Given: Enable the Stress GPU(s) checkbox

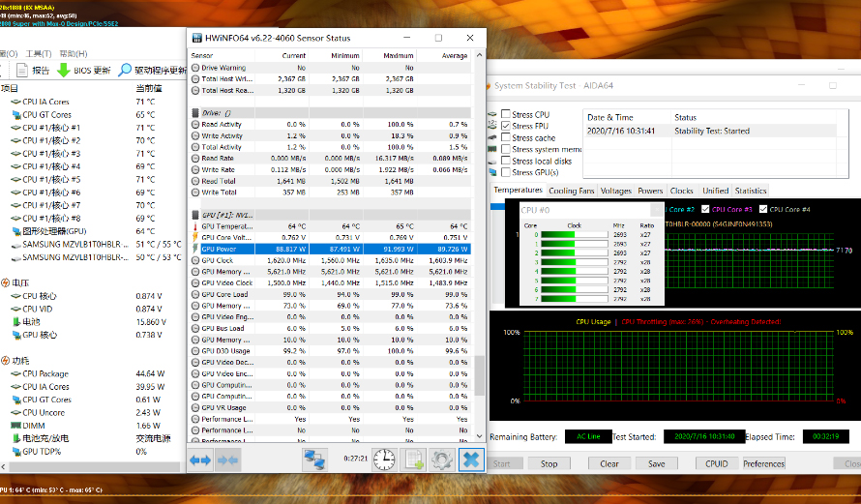Looking at the screenshot, I should coord(506,172).
